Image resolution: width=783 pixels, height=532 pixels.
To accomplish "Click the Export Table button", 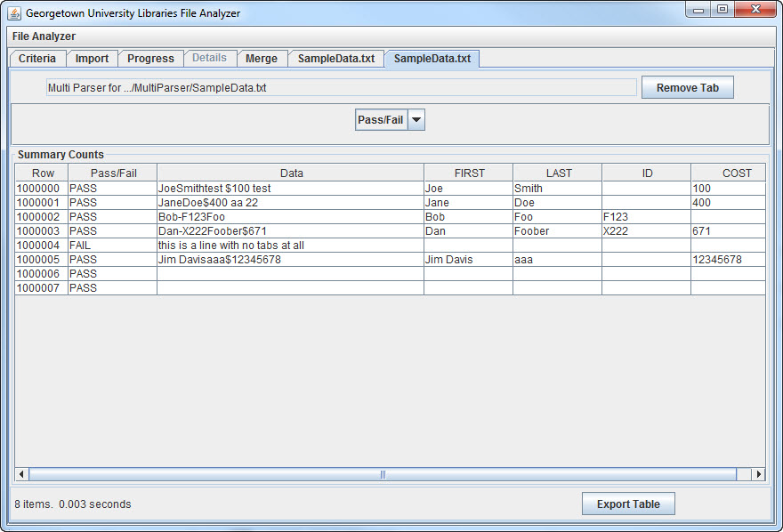I will click(628, 504).
